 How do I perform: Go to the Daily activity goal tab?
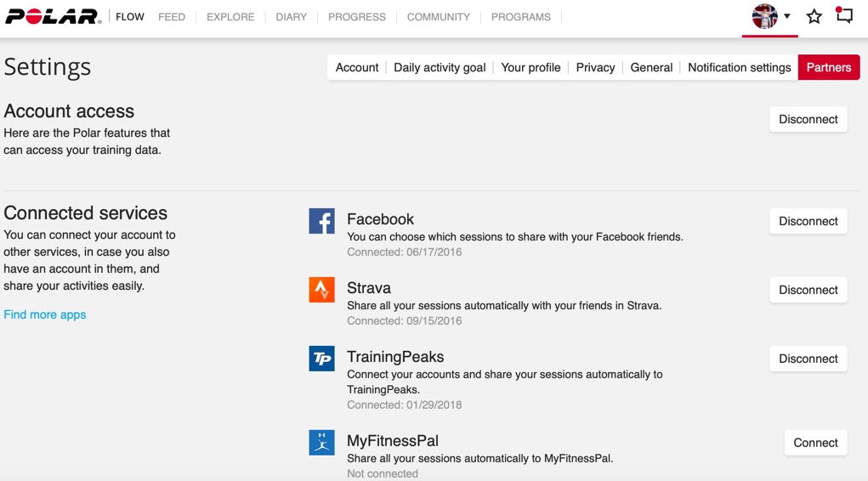tap(440, 68)
